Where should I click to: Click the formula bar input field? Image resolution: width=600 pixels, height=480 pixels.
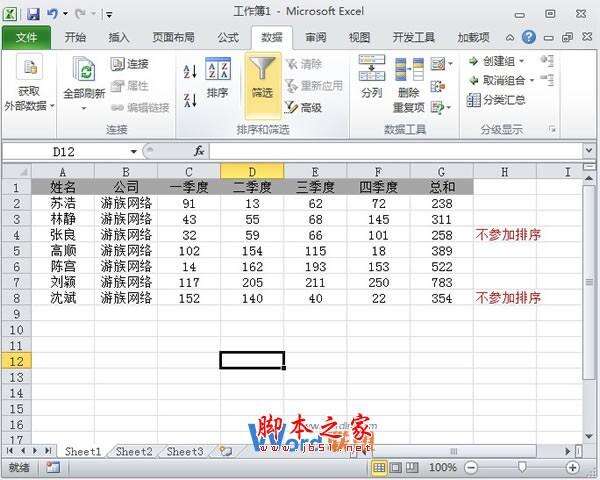tap(396, 151)
